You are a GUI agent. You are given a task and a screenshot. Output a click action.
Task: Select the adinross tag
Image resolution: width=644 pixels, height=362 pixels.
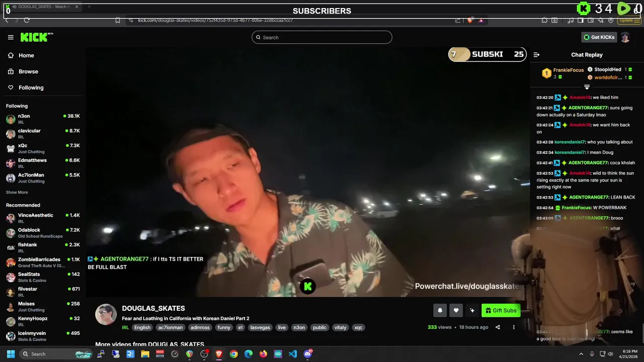pyautogui.click(x=200, y=327)
